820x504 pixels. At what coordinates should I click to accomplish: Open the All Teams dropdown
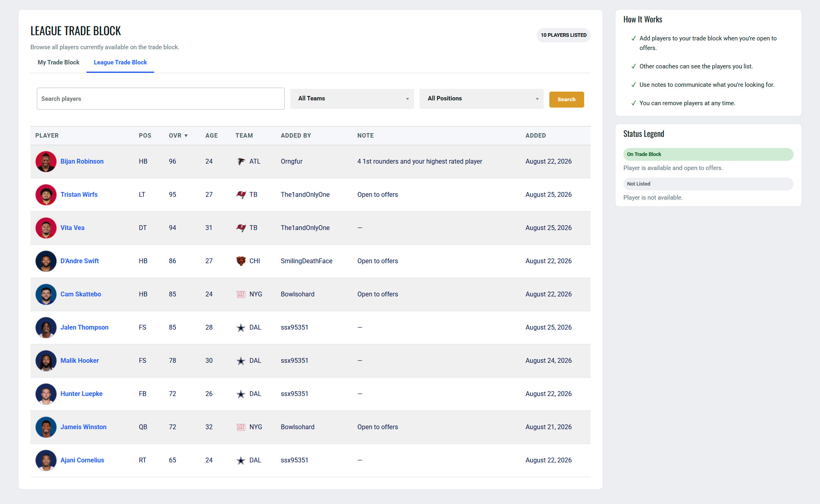click(x=352, y=99)
